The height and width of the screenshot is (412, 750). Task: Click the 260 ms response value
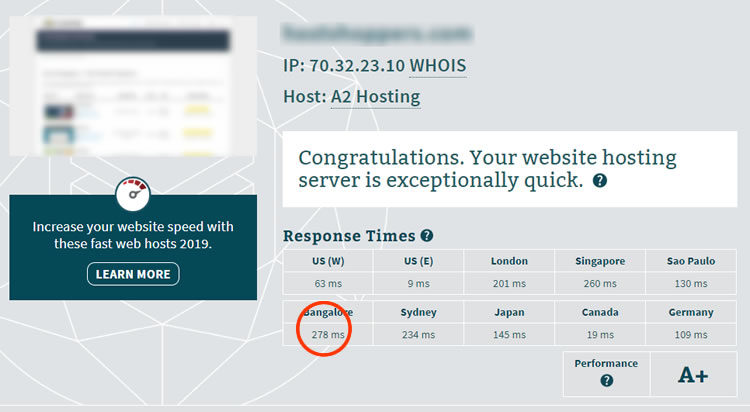click(x=600, y=283)
